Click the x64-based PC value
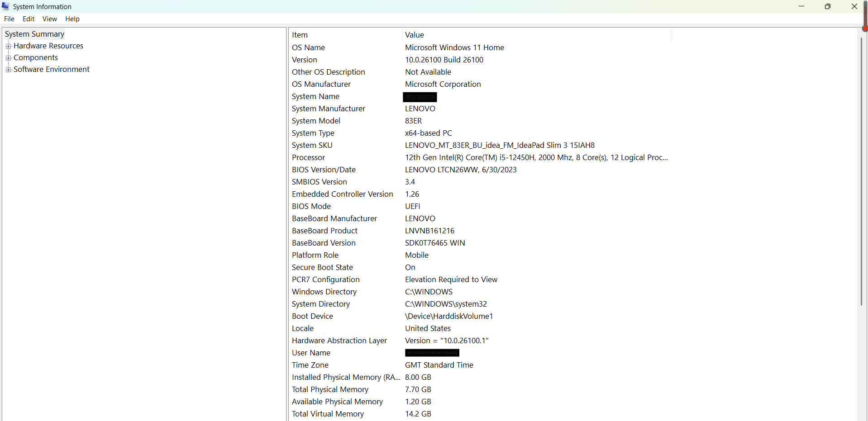Image resolution: width=868 pixels, height=421 pixels. coord(429,133)
